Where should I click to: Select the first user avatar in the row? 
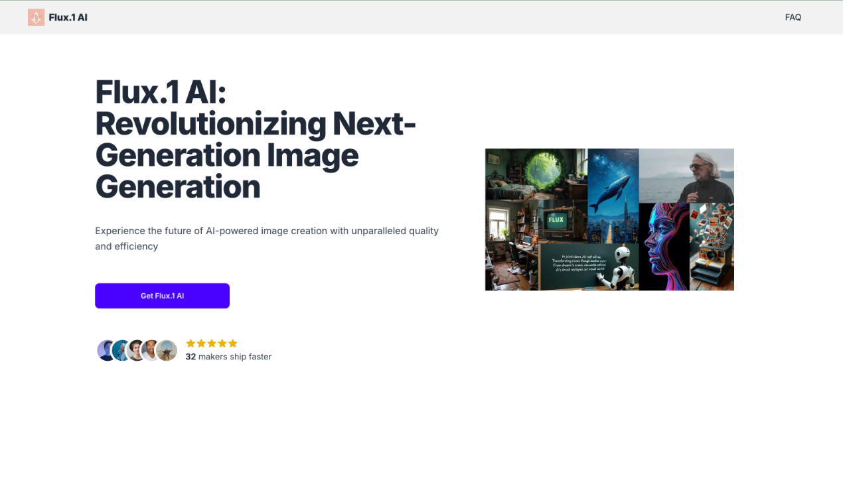(x=107, y=350)
